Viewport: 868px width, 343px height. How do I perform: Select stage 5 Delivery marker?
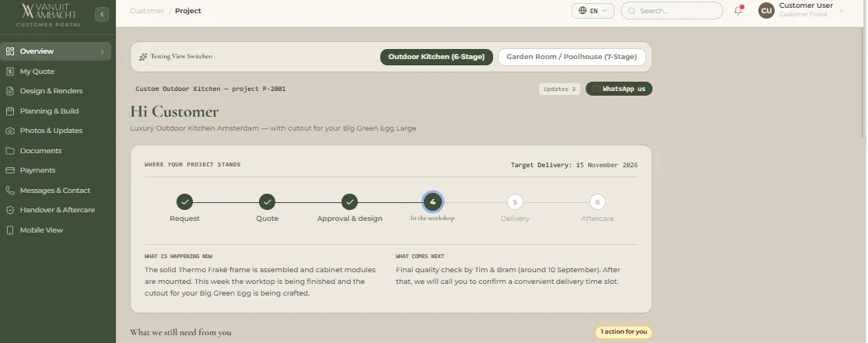point(515,202)
